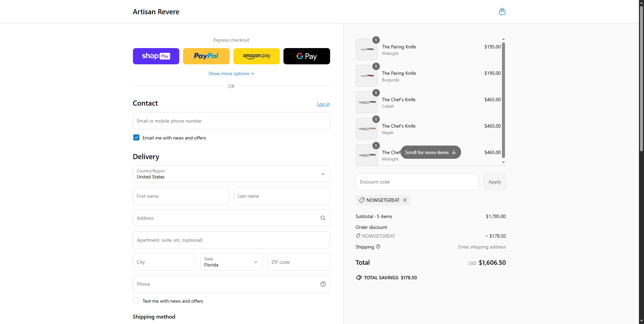This screenshot has width=644, height=324.
Task: Click the order list scroll down arrow
Action: click(503, 163)
